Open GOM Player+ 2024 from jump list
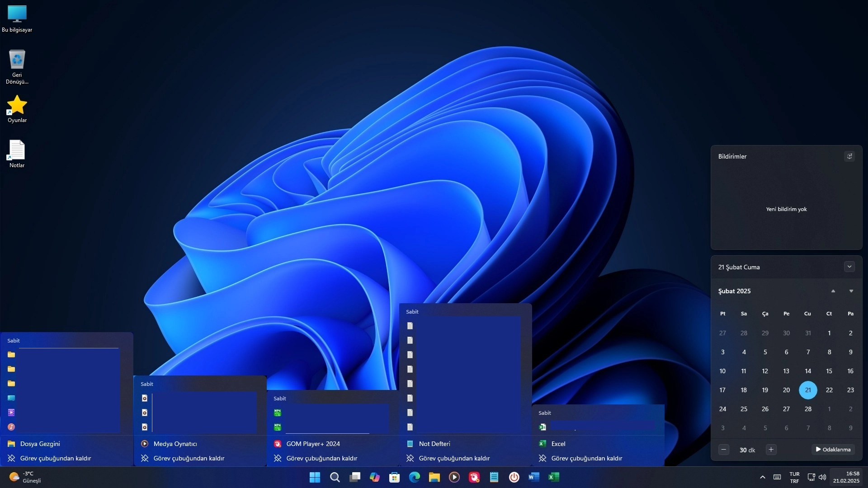 click(x=333, y=444)
